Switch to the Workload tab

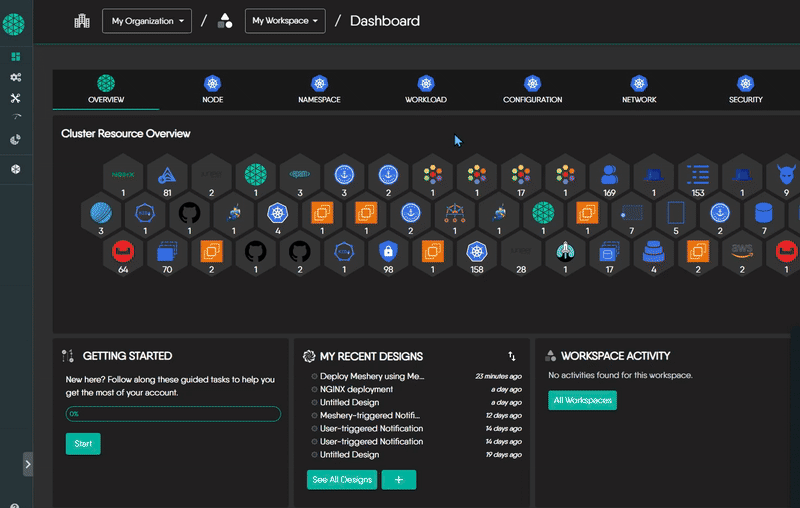coord(426,89)
